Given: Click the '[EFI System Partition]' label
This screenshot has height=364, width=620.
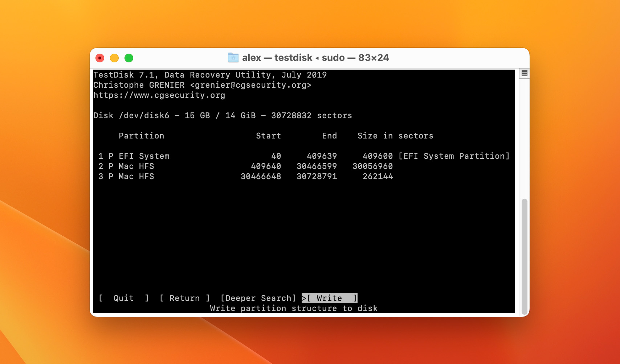Looking at the screenshot, I should tap(454, 156).
